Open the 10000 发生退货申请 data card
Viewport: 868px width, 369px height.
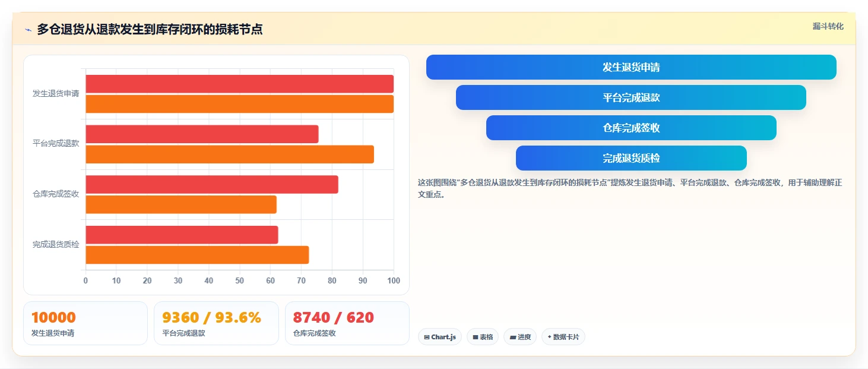coord(85,323)
